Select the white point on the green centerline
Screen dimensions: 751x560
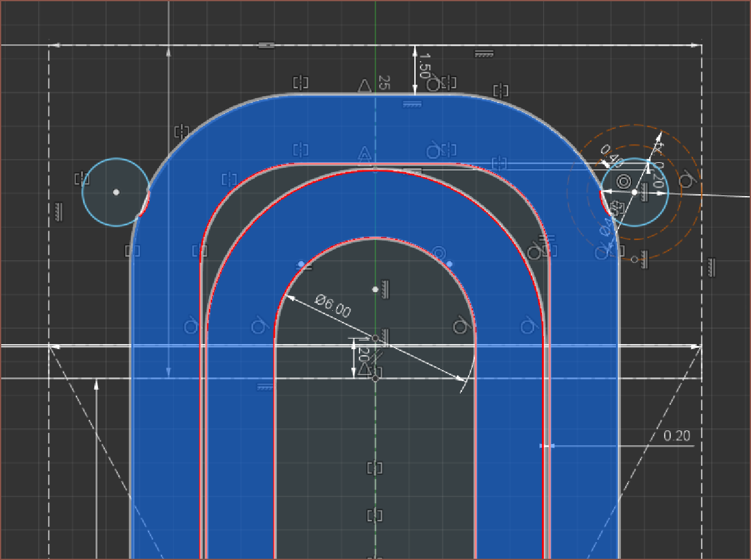375,289
